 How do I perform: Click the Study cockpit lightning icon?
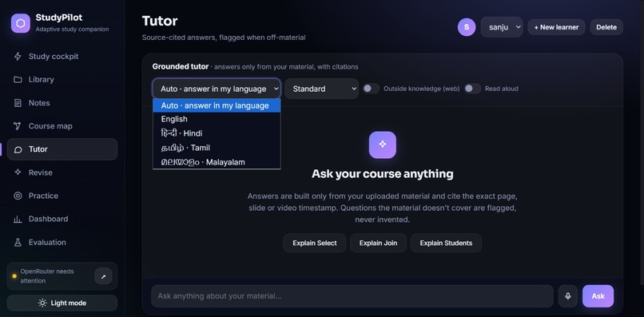18,56
